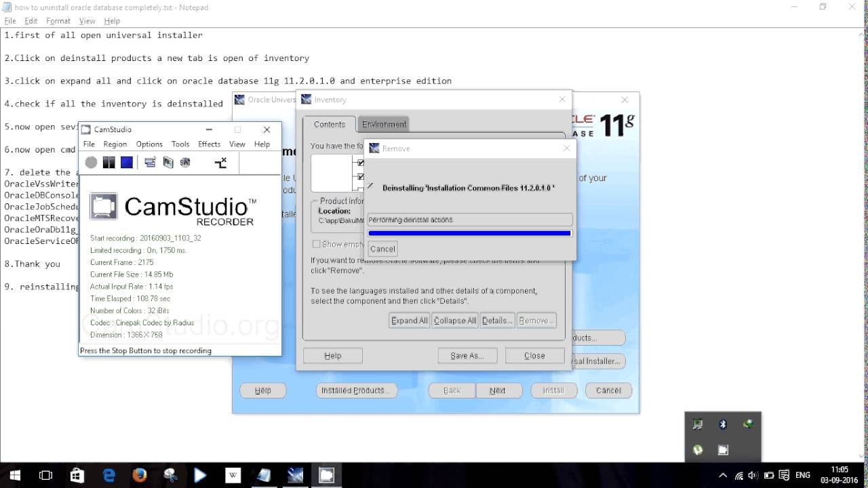Viewport: 868px width, 488px height.
Task: Switch to the Notepad taskbar icon
Action: 264,475
